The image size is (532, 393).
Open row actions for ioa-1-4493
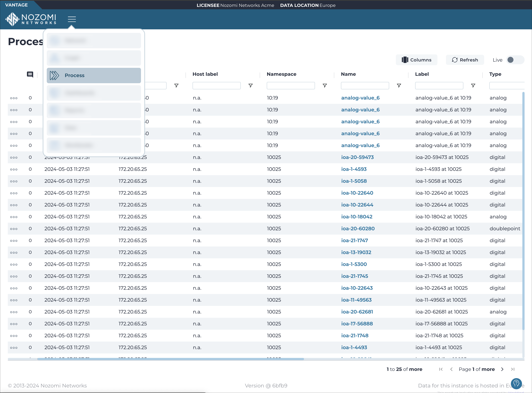pyautogui.click(x=14, y=348)
